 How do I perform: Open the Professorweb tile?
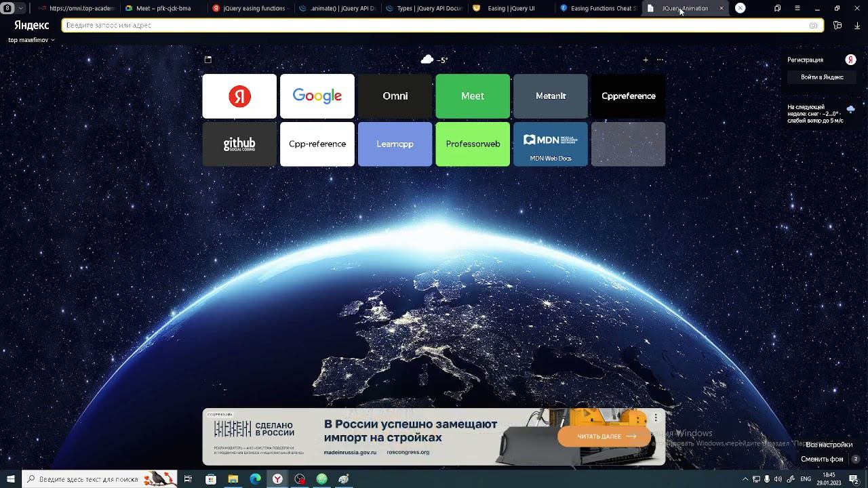[473, 144]
